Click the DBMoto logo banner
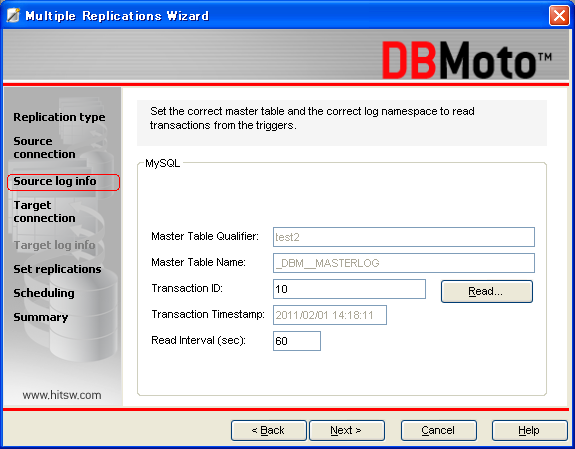The width and height of the screenshot is (575, 449). pyautogui.click(x=466, y=60)
